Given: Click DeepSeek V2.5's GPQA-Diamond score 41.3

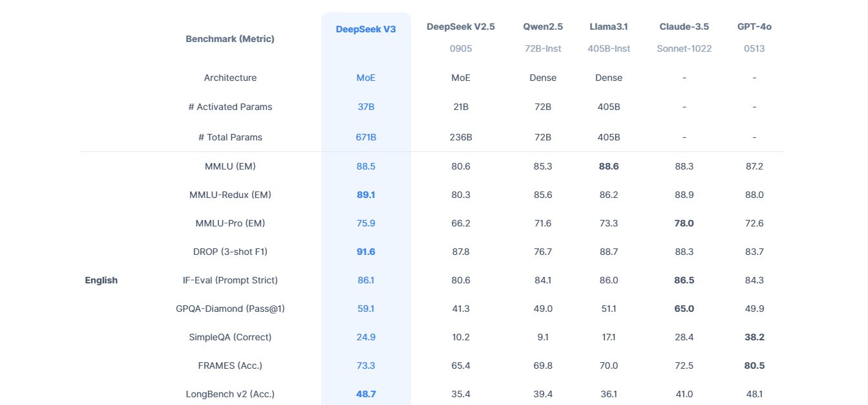Looking at the screenshot, I should point(461,309).
